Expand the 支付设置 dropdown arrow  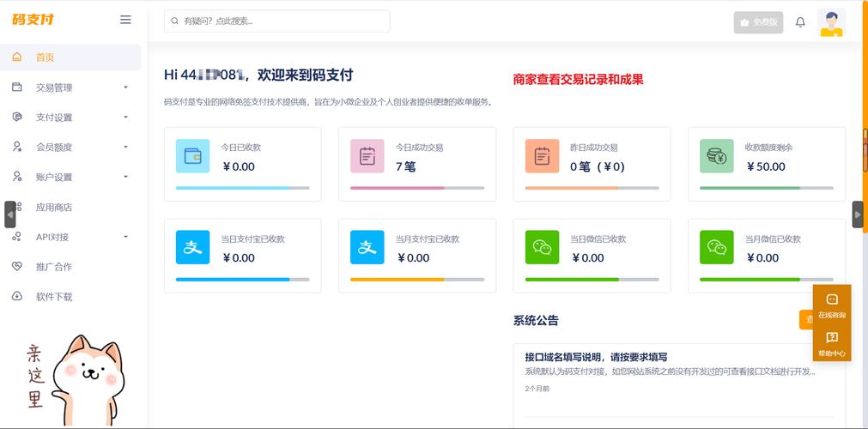click(x=125, y=118)
